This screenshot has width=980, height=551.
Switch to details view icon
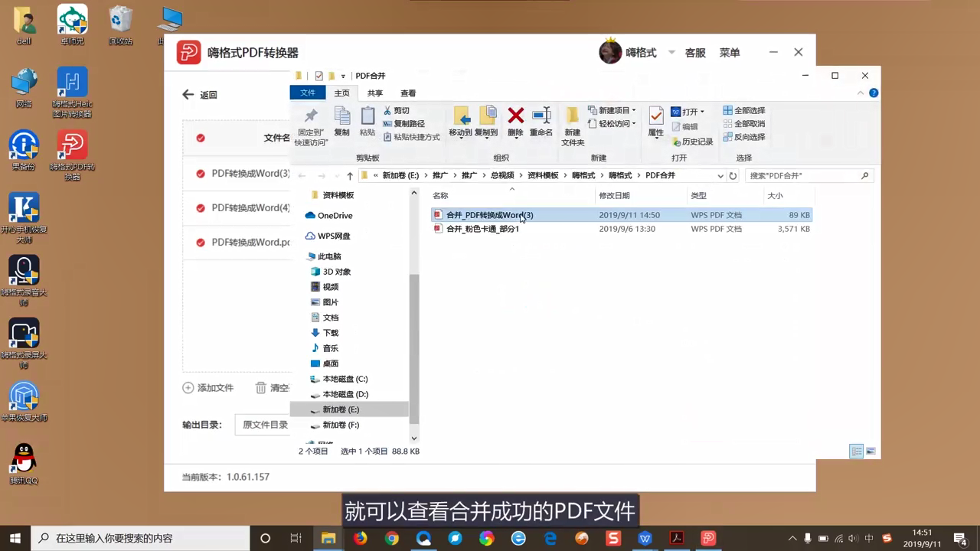click(x=857, y=452)
